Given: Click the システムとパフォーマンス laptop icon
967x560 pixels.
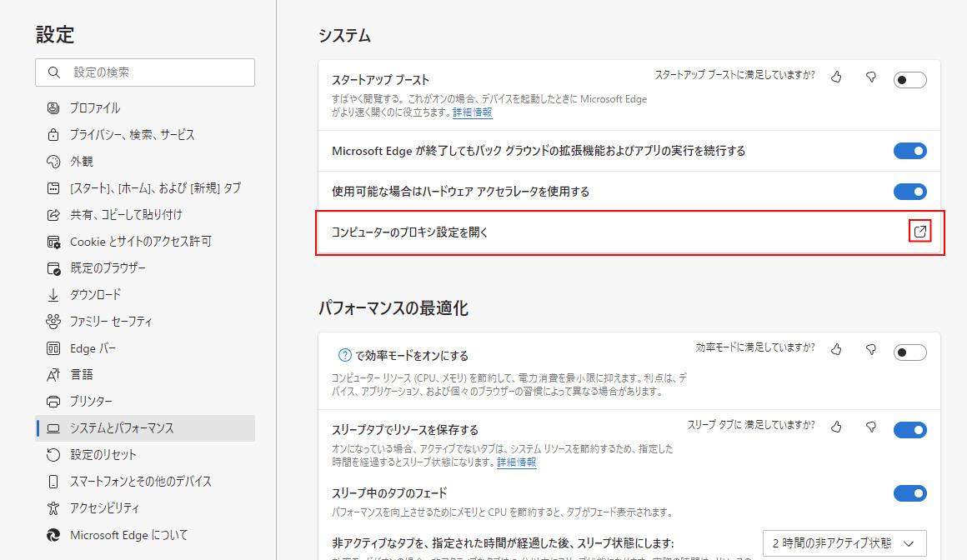Looking at the screenshot, I should click(53, 428).
